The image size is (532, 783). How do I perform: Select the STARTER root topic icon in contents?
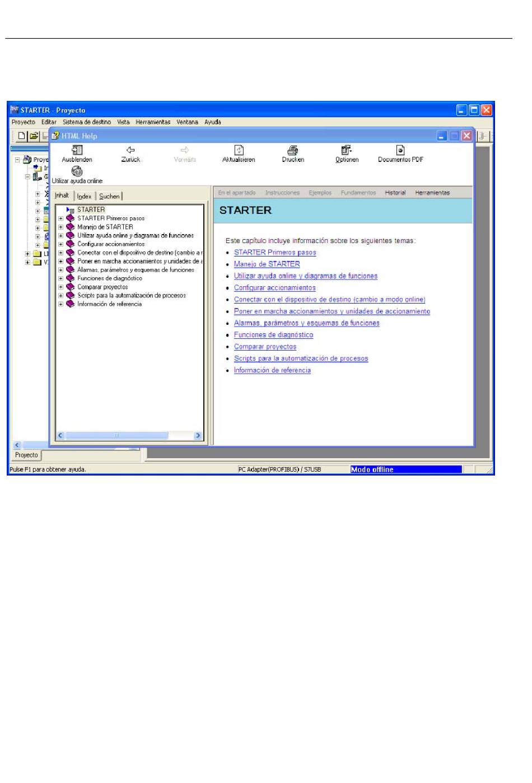tap(71, 210)
